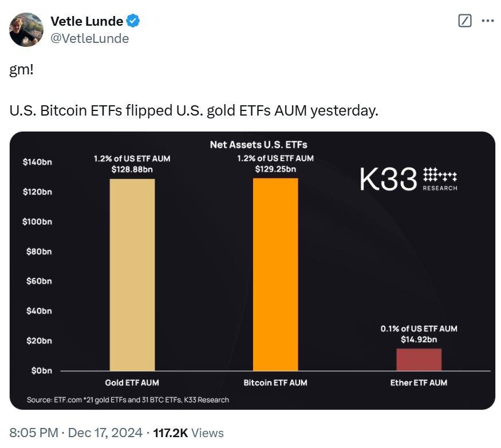Viewport: 501px width, 448px height.
Task: Open the three-dot more options menu
Action: (487, 21)
